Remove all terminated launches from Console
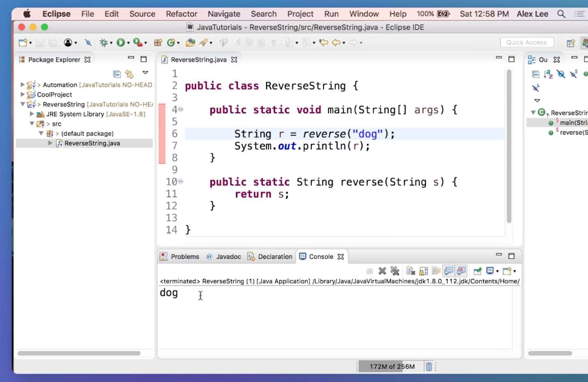 click(x=395, y=271)
